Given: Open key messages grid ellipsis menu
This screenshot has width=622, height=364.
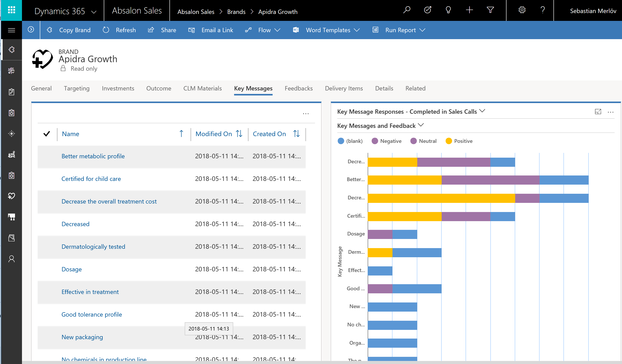Looking at the screenshot, I should pos(306,114).
